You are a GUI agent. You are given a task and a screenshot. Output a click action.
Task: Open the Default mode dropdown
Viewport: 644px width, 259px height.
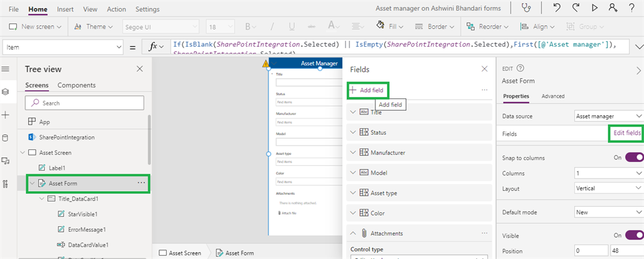point(608,212)
